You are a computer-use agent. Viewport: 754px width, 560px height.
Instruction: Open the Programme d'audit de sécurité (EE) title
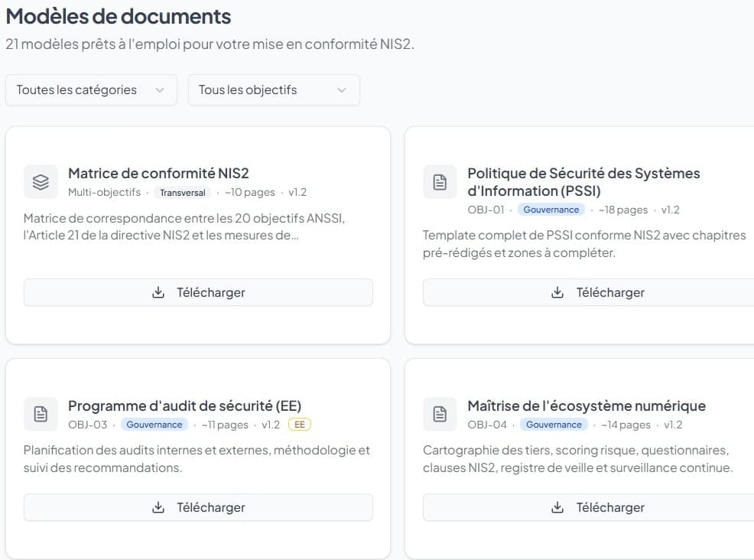(x=184, y=405)
